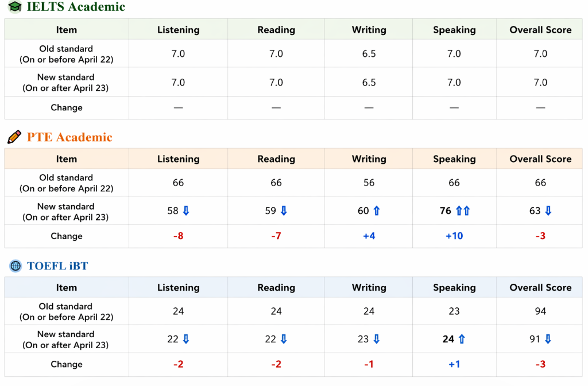Click the down arrow next to TOEFL Writing 23
The height and width of the screenshot is (386, 588).
[376, 339]
